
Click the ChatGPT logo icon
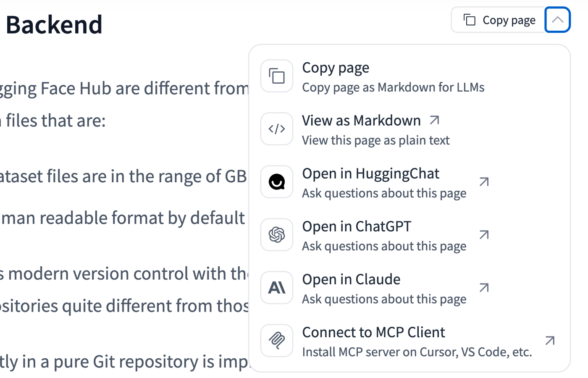[277, 235]
